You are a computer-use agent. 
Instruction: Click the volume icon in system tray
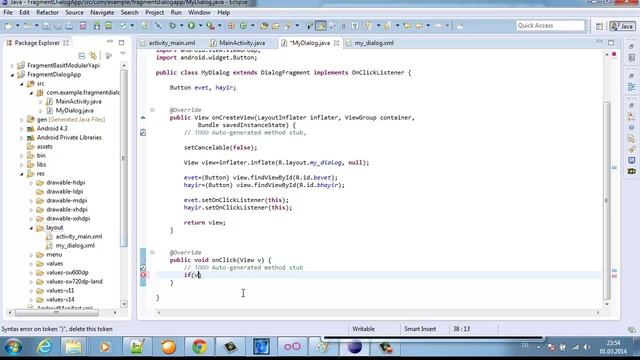tap(587, 347)
